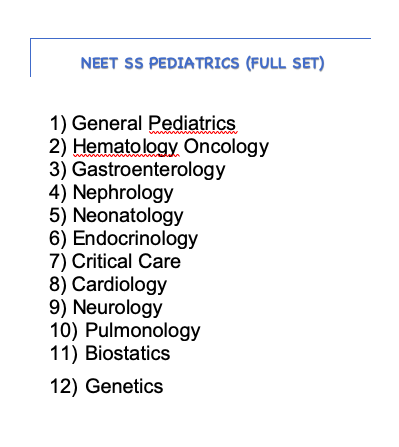This screenshot has height=447, width=399.
Task: Click the word Care in item seven
Action: (x=159, y=261)
